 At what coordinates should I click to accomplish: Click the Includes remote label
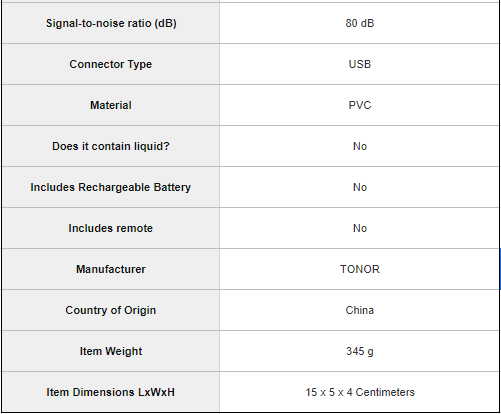pyautogui.click(x=111, y=228)
